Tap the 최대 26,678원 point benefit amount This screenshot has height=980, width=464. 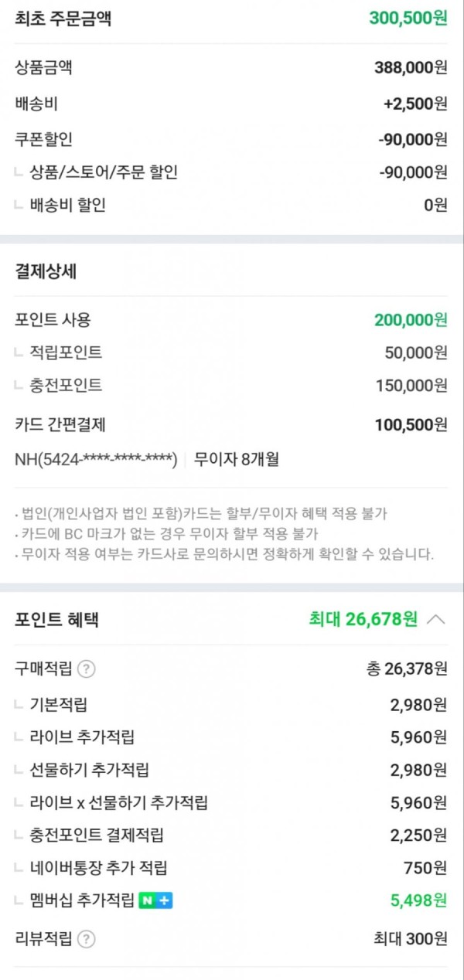click(363, 619)
